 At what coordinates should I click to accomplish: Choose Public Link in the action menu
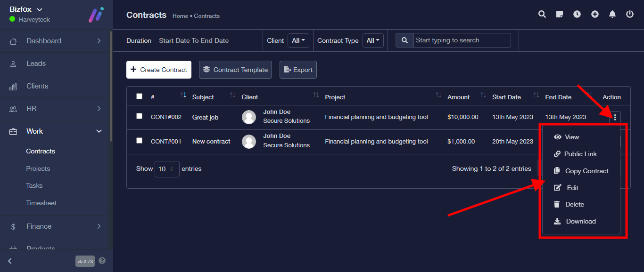pyautogui.click(x=580, y=154)
